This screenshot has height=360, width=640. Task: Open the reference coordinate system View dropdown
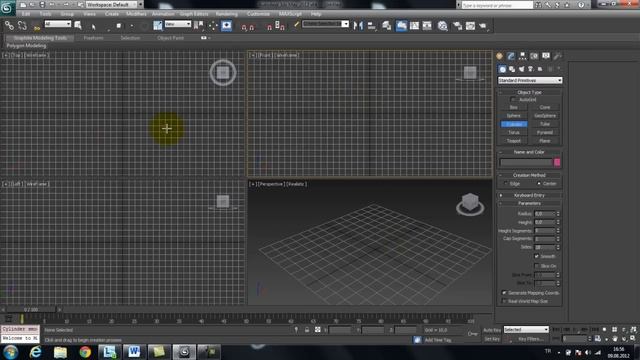[x=178, y=24]
